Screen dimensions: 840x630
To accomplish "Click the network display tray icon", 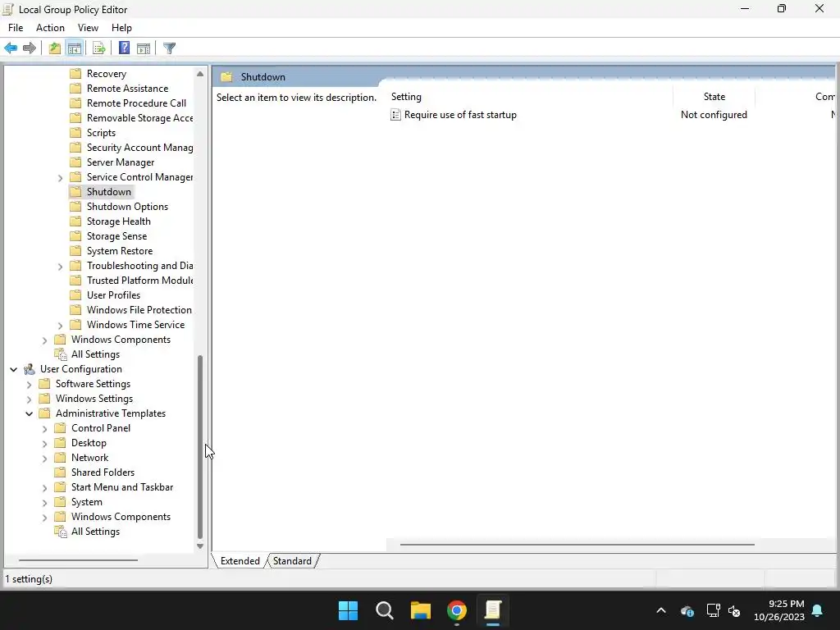I will [713, 610].
